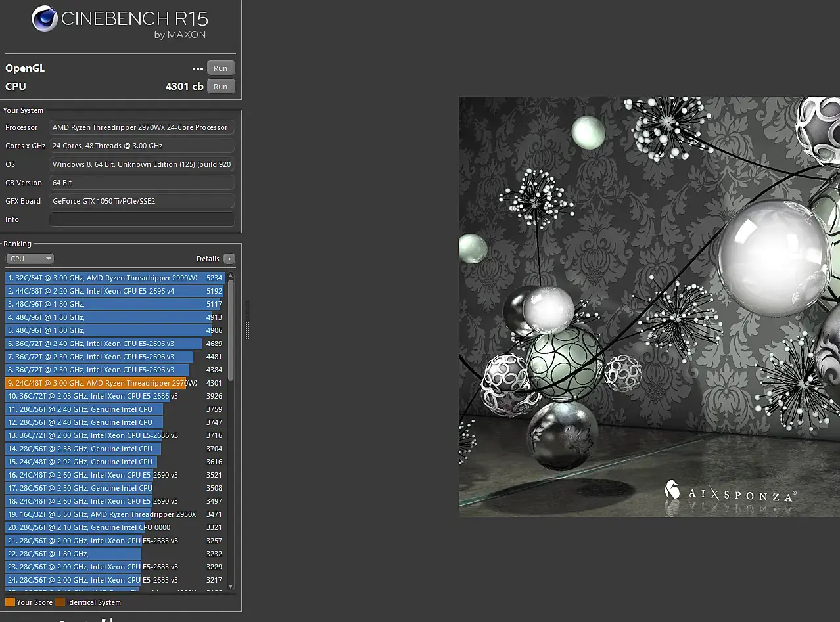840x622 pixels.
Task: Select ranking entry 16 score 3521
Action: click(x=116, y=475)
